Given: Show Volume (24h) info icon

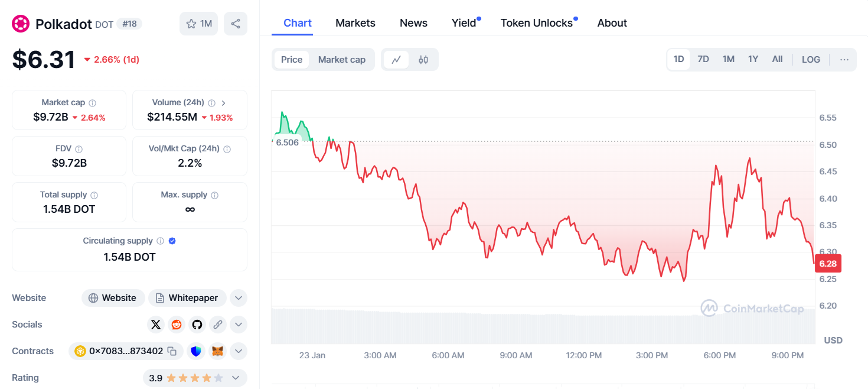Looking at the screenshot, I should [211, 103].
